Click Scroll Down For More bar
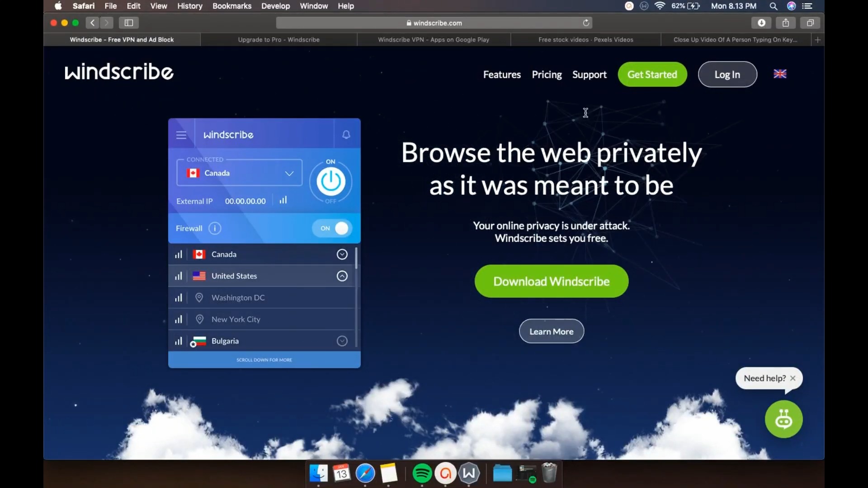 [264, 360]
